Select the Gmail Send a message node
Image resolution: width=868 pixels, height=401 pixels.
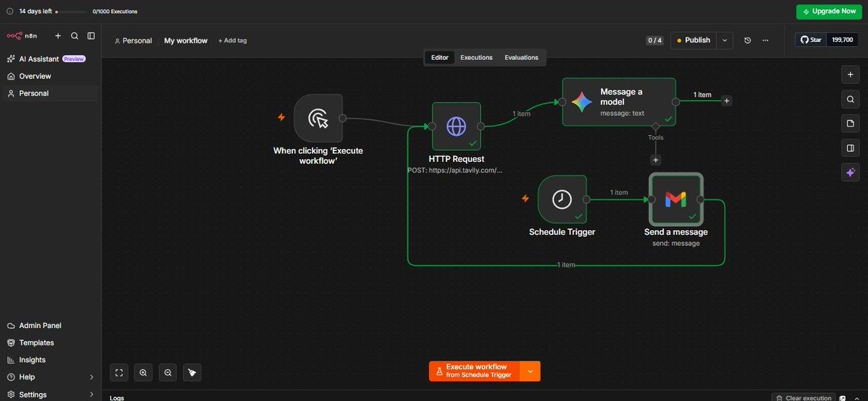(x=676, y=199)
